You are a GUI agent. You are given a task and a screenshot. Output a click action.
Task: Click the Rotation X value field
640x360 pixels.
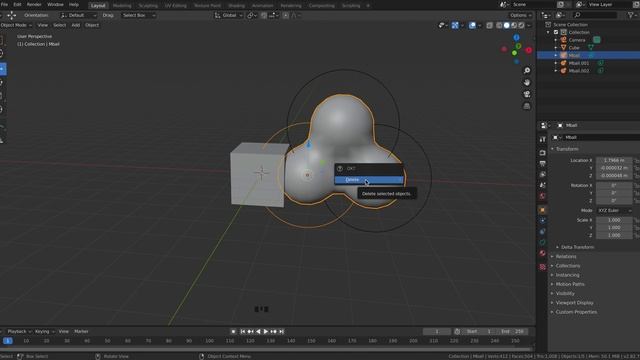[614, 185]
